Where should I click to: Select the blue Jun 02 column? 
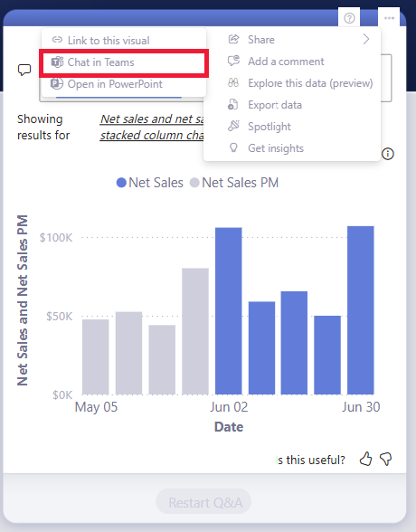(229, 311)
